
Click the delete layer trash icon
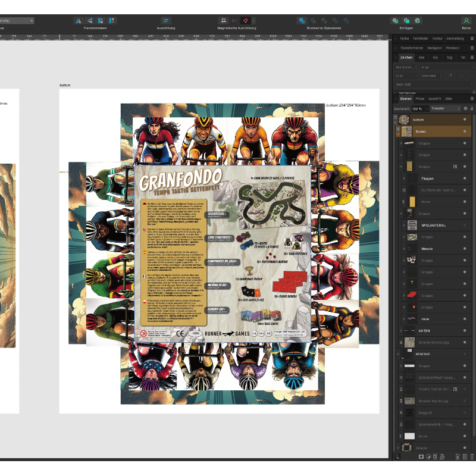pos(472,456)
